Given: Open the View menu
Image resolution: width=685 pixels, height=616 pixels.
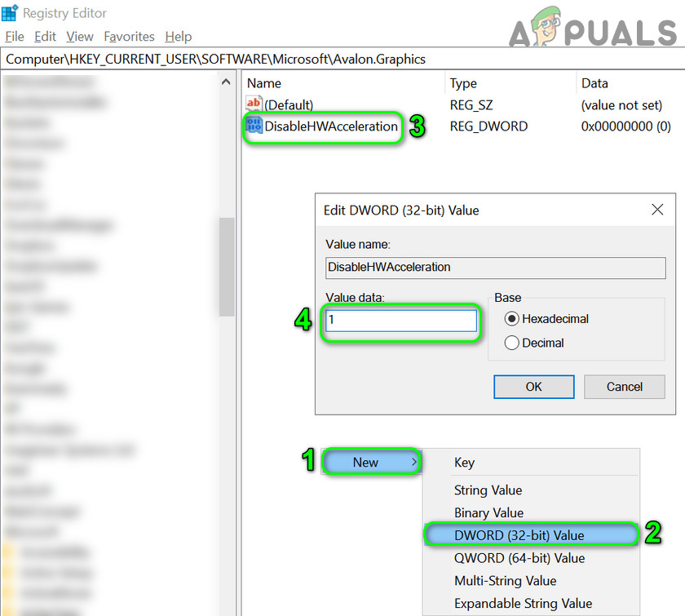Looking at the screenshot, I should (x=80, y=36).
